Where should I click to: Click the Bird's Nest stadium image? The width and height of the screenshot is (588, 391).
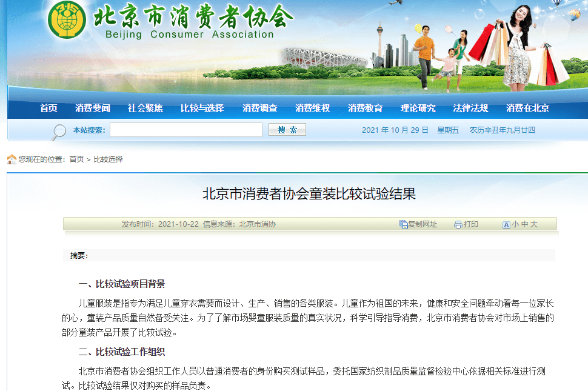[324, 58]
